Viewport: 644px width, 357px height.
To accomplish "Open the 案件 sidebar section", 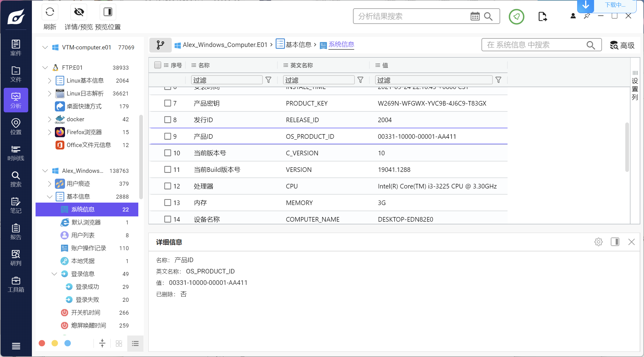I will (16, 48).
